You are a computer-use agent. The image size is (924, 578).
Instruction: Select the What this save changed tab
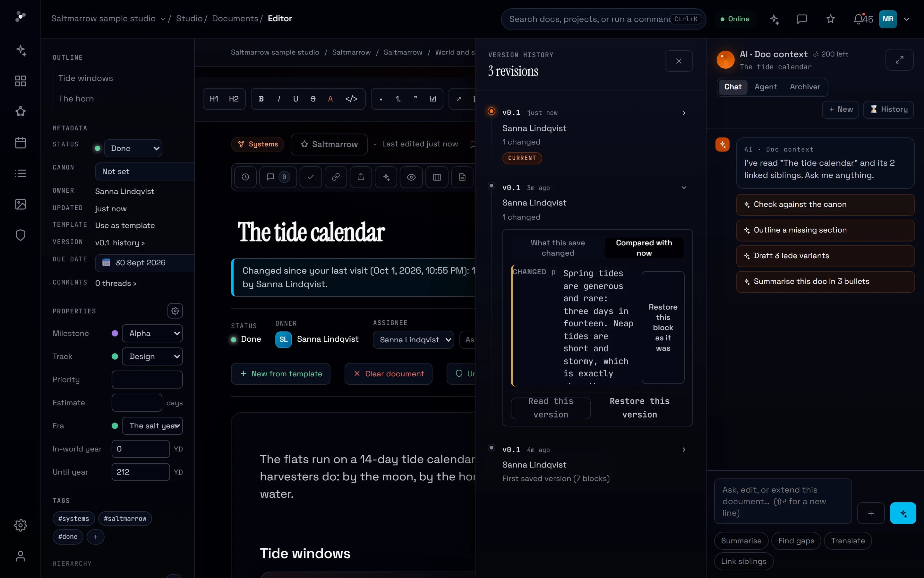[x=558, y=248]
